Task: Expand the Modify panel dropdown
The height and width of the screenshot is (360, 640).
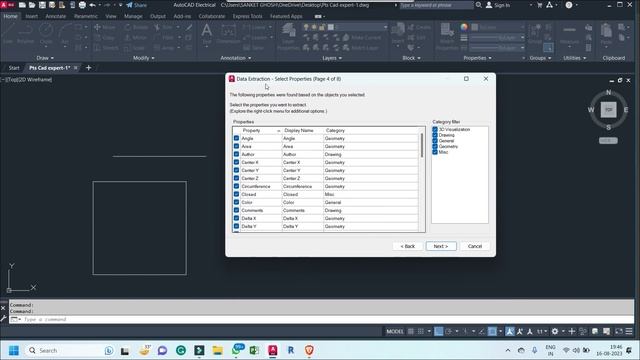Action: pyautogui.click(x=144, y=58)
